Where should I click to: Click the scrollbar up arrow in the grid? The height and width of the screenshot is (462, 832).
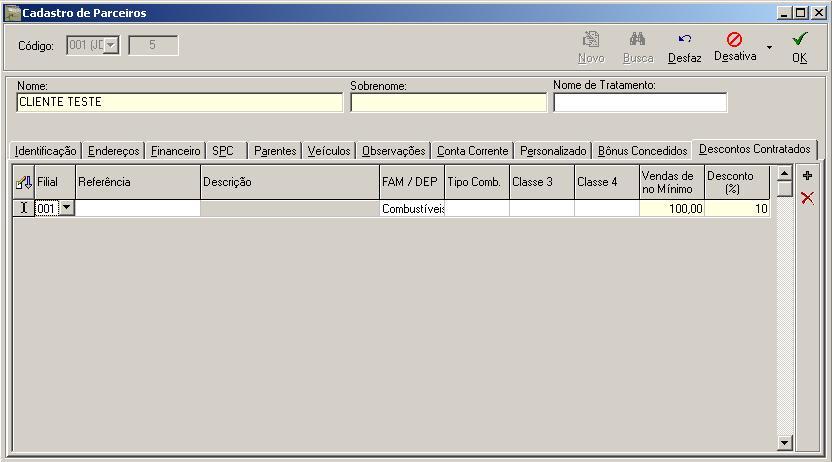[x=785, y=173]
